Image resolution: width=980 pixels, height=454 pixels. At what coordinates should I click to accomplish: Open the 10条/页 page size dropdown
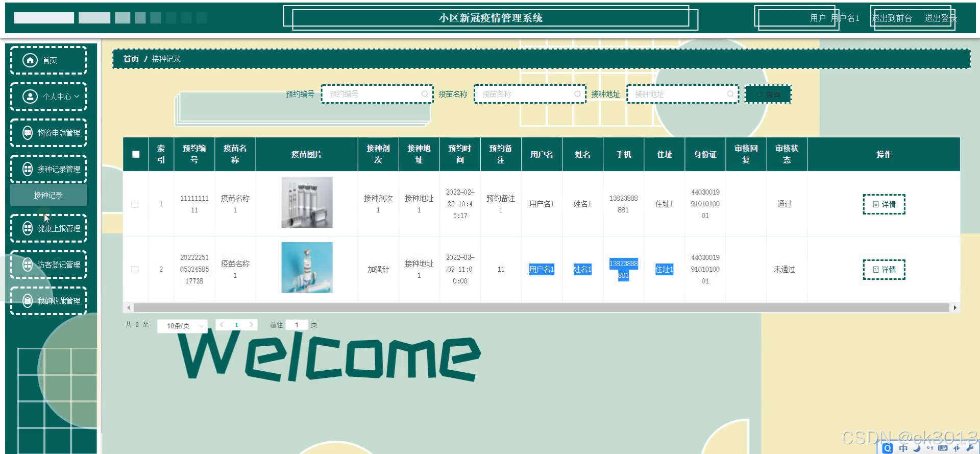pos(182,326)
